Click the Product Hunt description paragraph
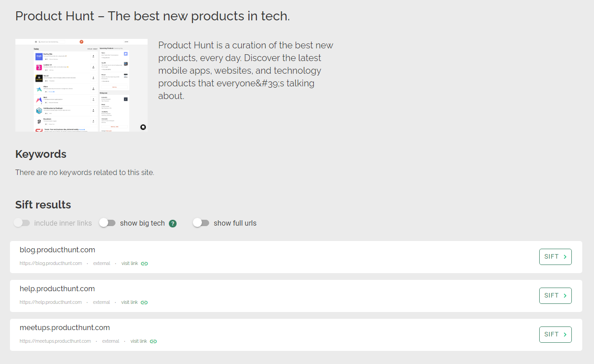The image size is (594, 364). coord(246,71)
